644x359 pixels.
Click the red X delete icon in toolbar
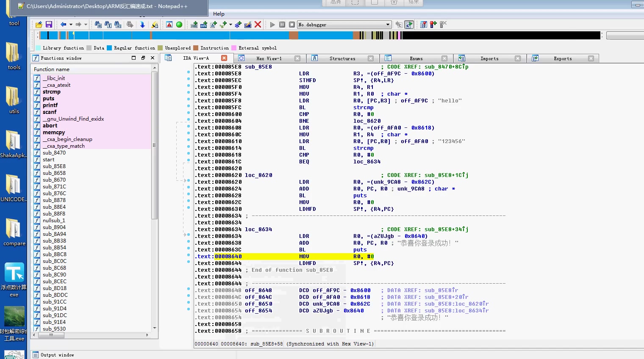click(258, 25)
